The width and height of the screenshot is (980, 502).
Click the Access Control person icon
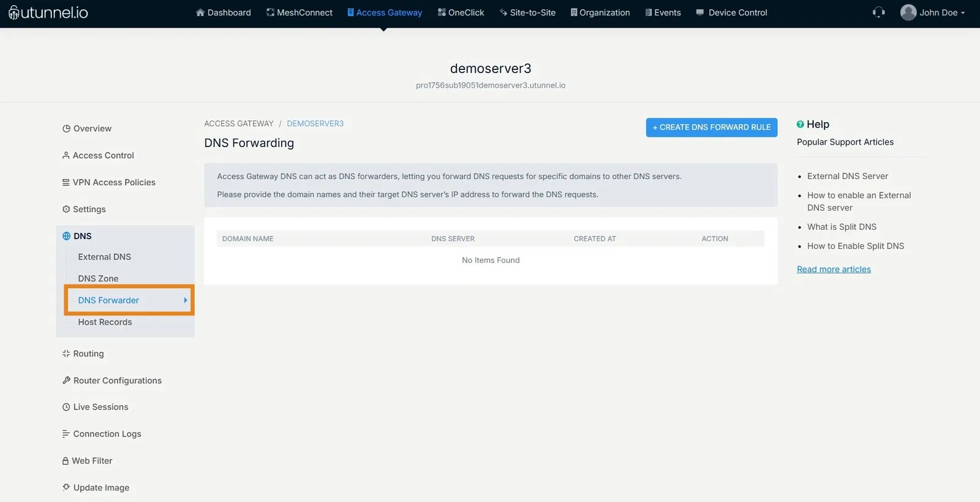pos(66,155)
